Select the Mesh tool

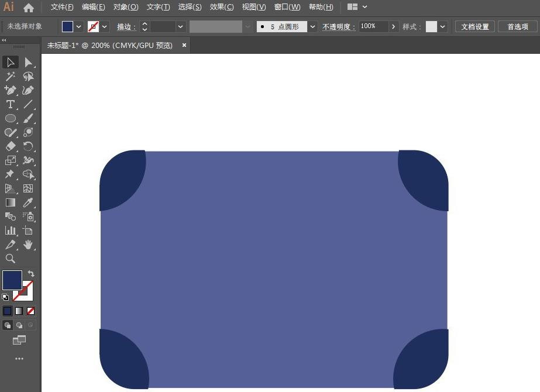tap(28, 188)
